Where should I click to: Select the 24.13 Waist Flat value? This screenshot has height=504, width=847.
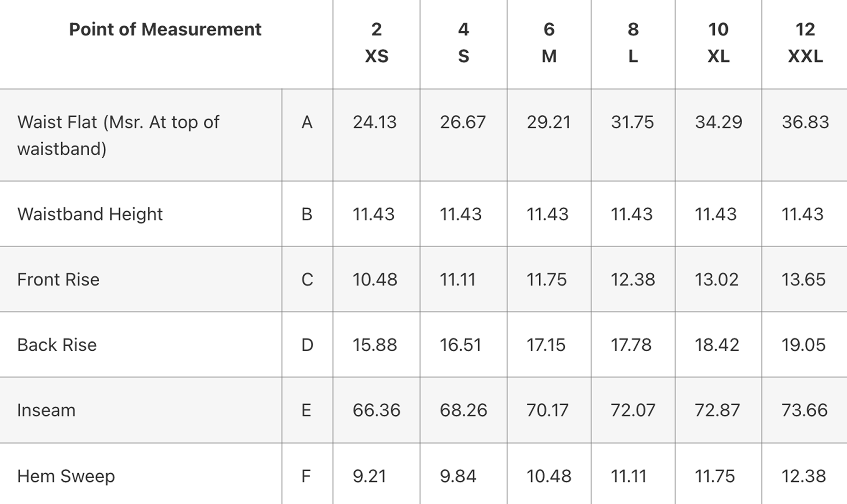pyautogui.click(x=375, y=122)
